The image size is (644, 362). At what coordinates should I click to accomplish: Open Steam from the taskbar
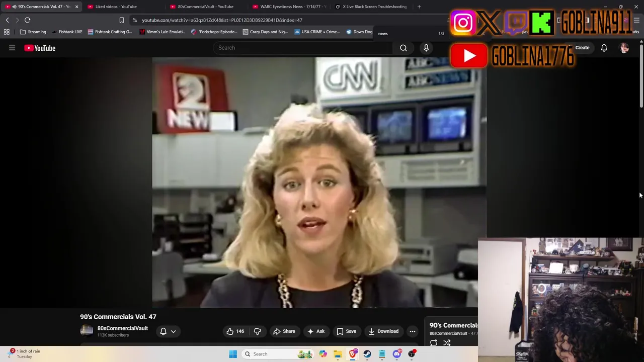coord(367,354)
